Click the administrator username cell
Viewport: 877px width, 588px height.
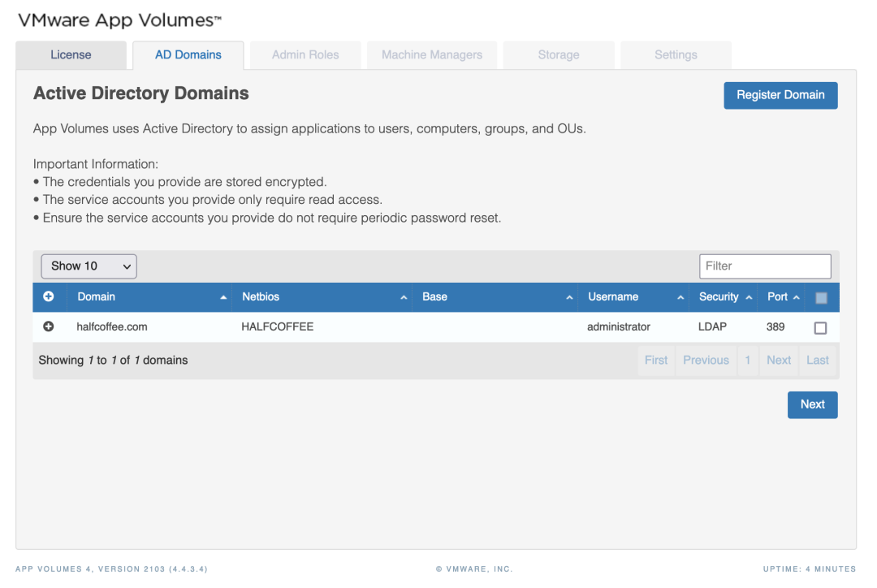click(x=619, y=326)
